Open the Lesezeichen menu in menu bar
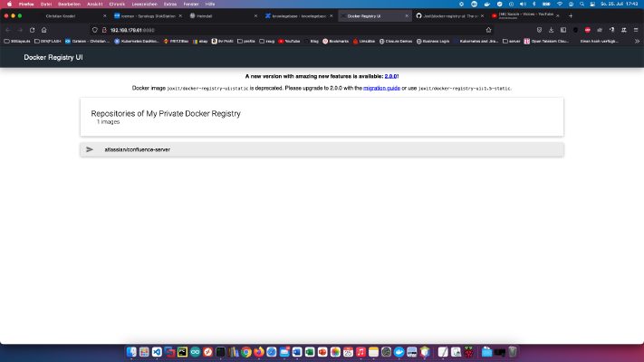 [x=144, y=5]
